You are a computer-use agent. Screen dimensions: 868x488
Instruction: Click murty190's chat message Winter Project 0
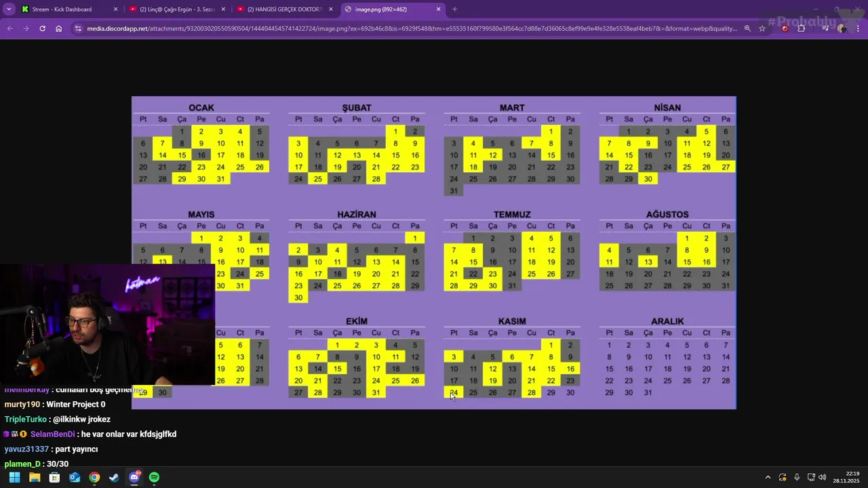pos(76,405)
